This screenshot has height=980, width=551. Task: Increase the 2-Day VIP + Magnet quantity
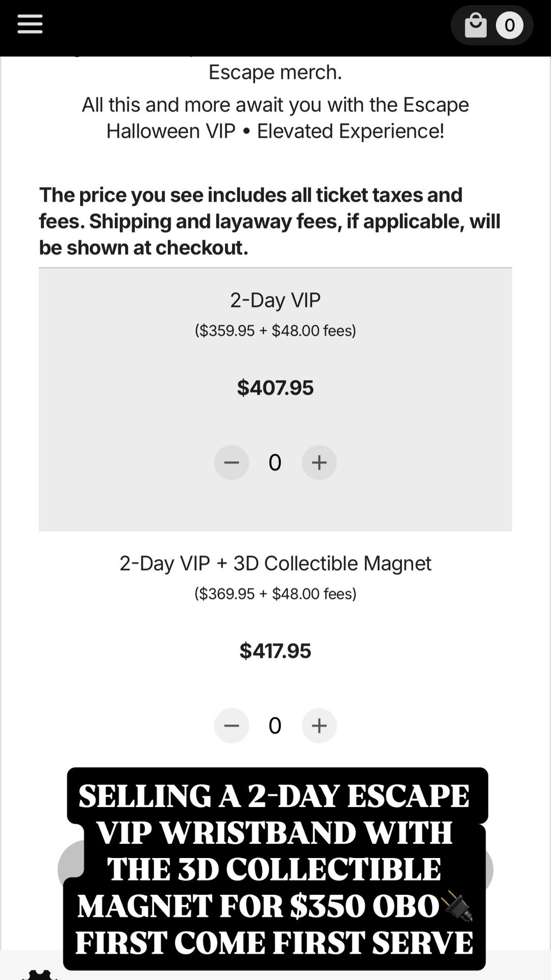(x=319, y=725)
